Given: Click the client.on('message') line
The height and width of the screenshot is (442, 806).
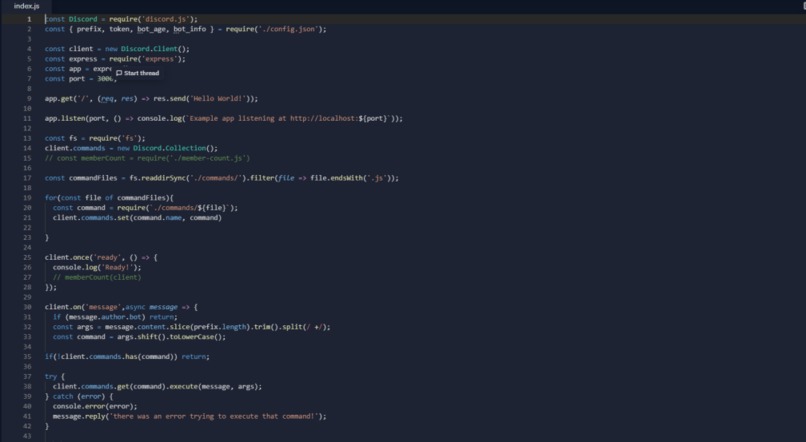Looking at the screenshot, I should coord(121,307).
